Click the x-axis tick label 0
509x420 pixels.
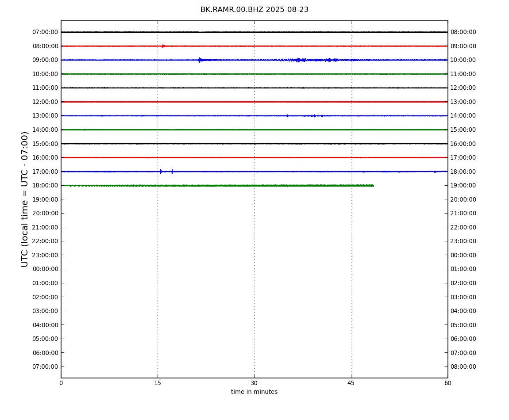(x=61, y=383)
